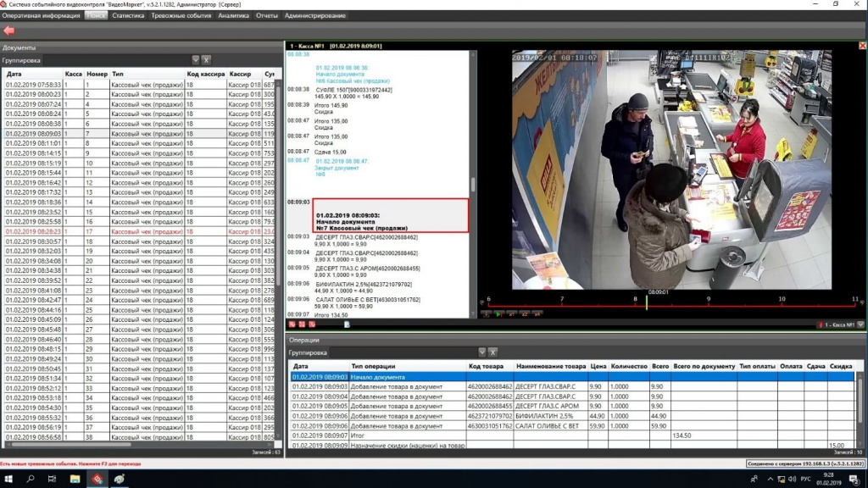Click the first red icon below the receipt log
The image size is (868, 488).
click(292, 324)
